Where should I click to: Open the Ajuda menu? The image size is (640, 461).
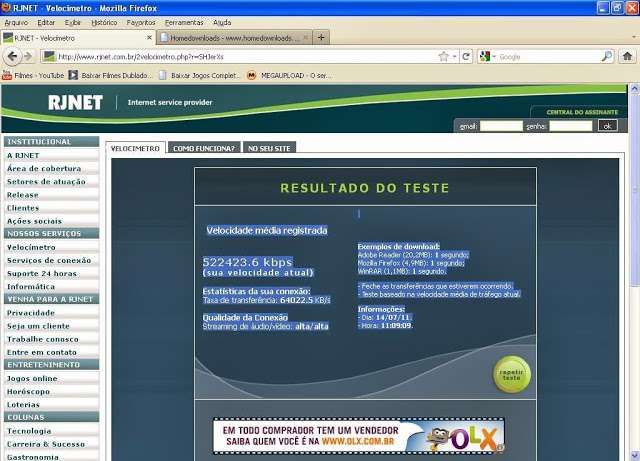click(222, 22)
